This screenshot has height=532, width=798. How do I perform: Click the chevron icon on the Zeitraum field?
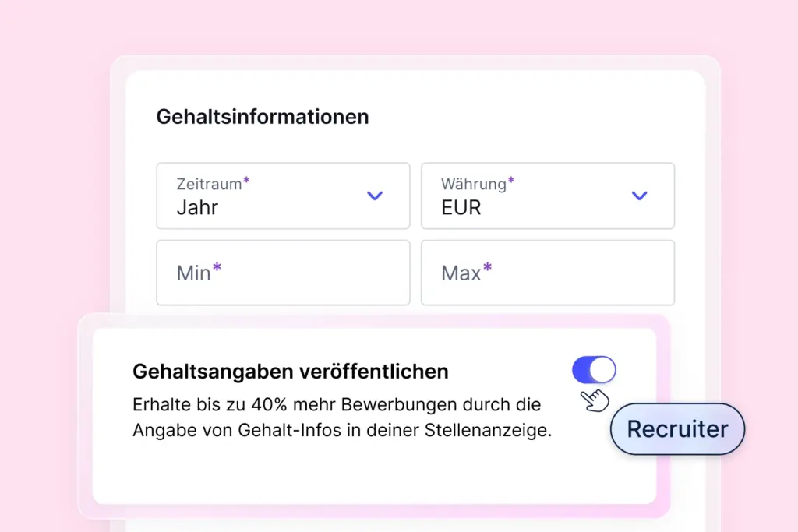[x=375, y=196]
